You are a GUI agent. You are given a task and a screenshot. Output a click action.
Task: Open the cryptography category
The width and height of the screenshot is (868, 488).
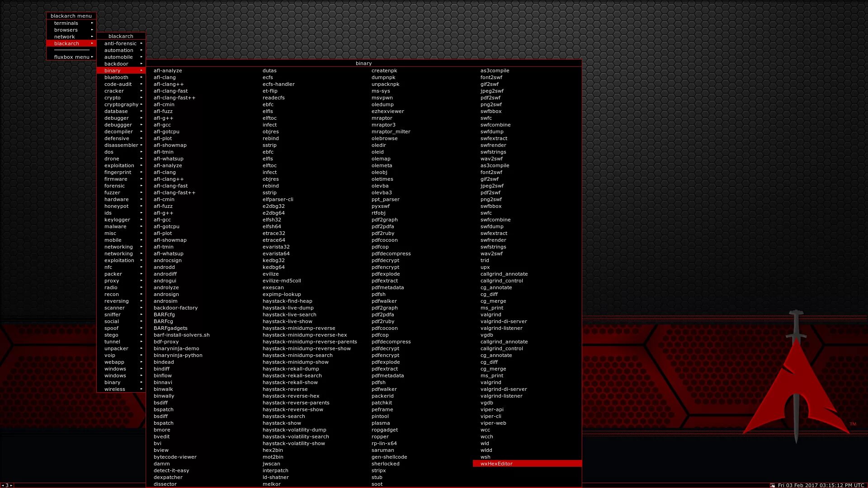tap(121, 104)
